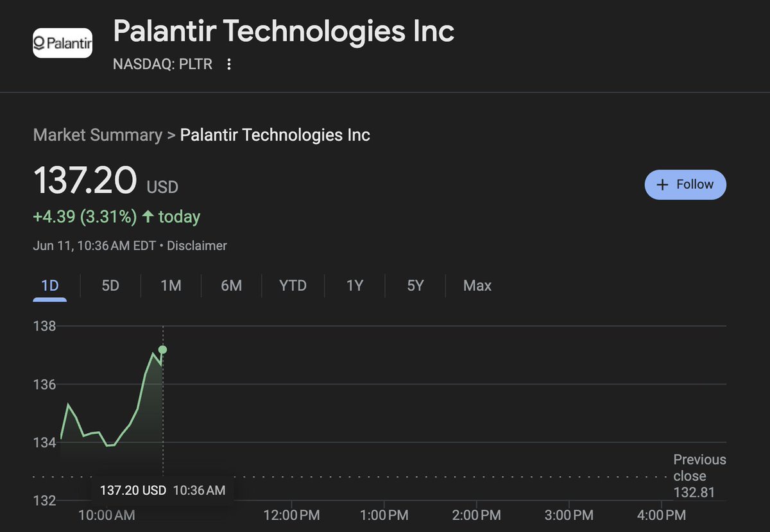Open the three-dot options menu next to PLTR

click(x=229, y=64)
